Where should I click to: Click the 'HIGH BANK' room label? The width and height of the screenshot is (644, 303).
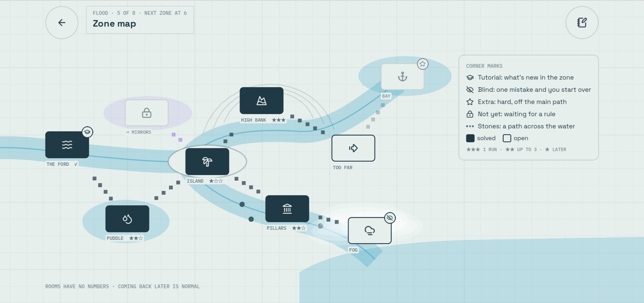click(254, 120)
